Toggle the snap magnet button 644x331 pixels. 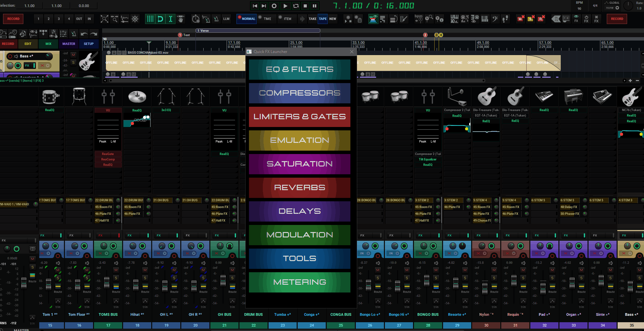point(160,19)
